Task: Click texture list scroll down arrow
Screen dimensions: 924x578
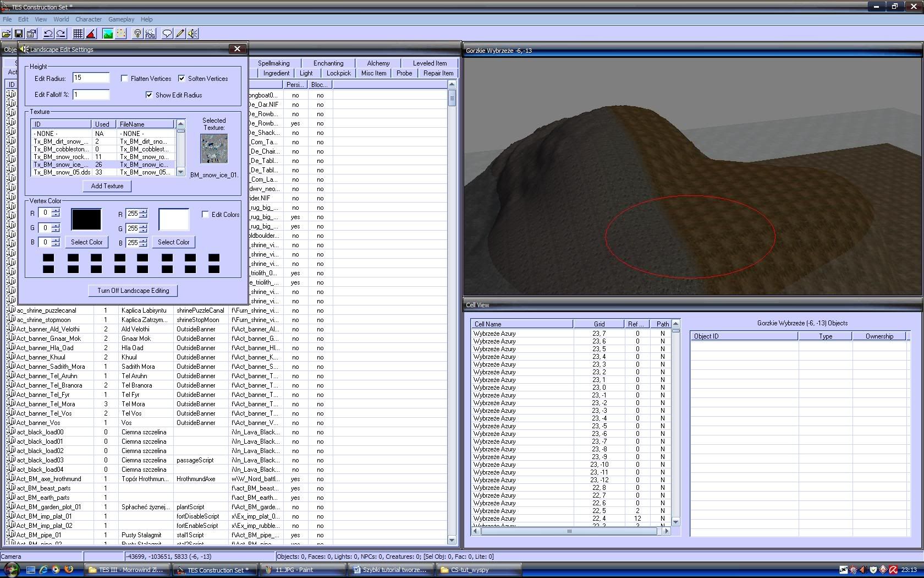Action: (x=180, y=172)
